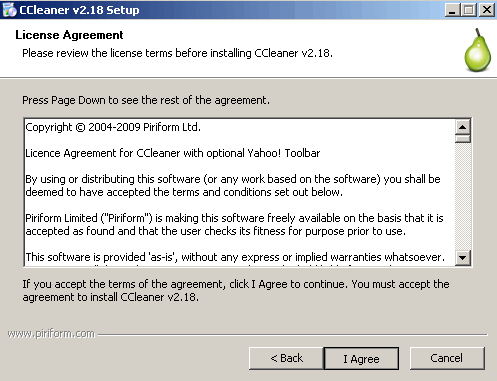
Task: Minimize the CCleaner Setup window
Action: click(452, 10)
